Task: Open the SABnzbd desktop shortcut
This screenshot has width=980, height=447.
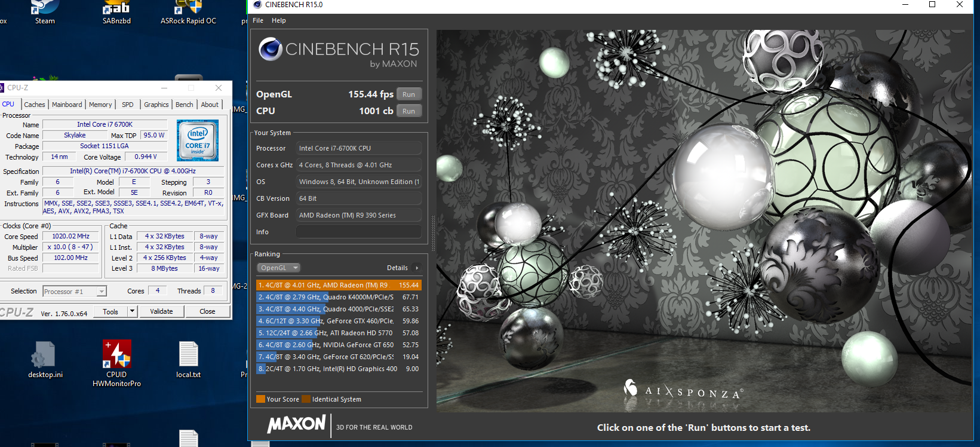Action: pos(116,12)
